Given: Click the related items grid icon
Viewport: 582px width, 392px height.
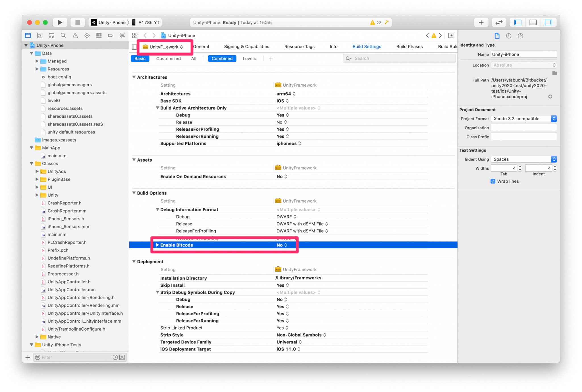Looking at the screenshot, I should click(135, 35).
